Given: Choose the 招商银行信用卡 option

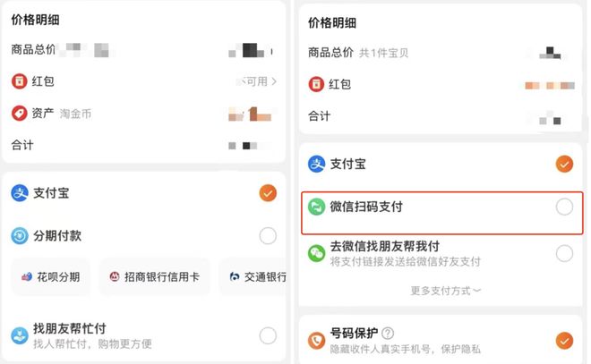Looking at the screenshot, I should (x=154, y=277).
